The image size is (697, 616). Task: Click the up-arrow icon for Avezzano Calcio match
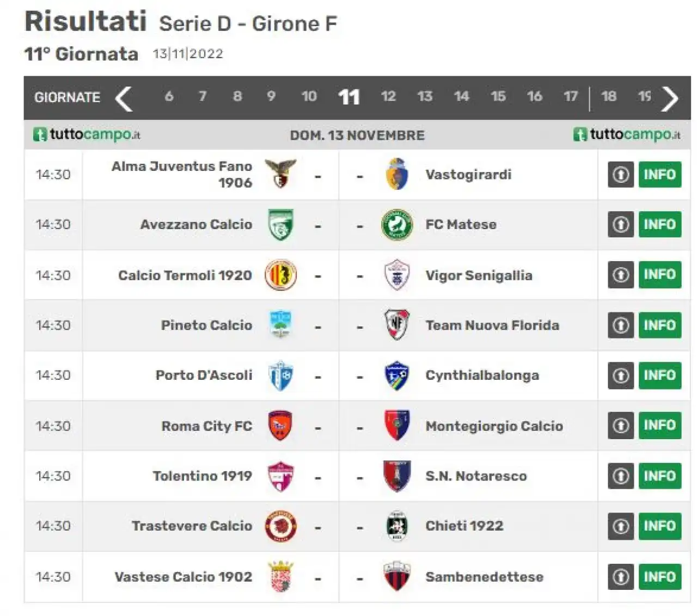pyautogui.click(x=621, y=224)
